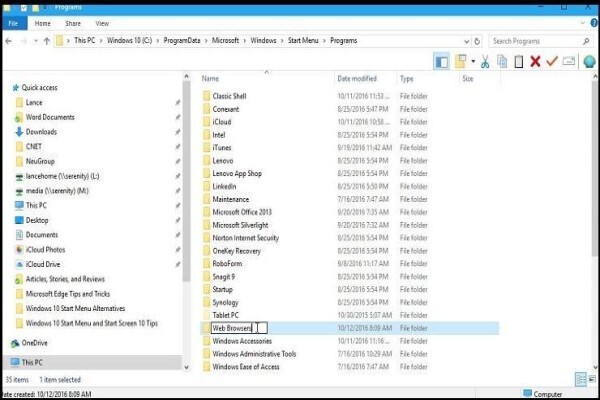Open the File menu tab

13,23
